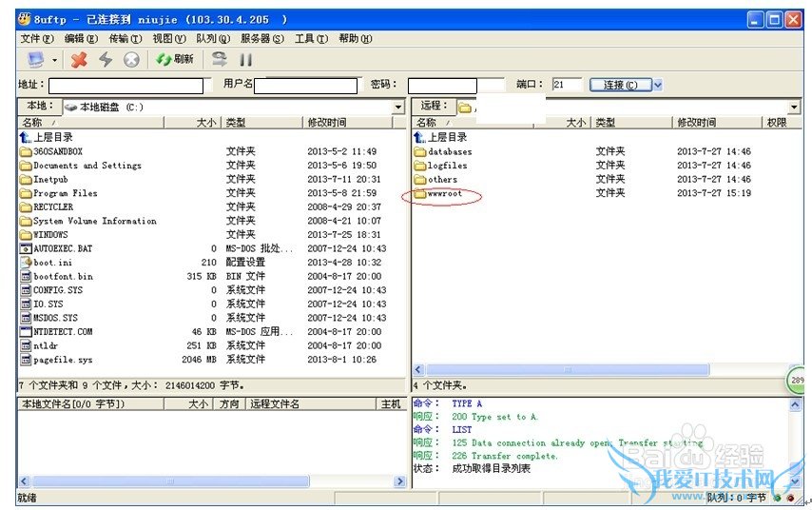Click the 主机 queue column header
This screenshot has width=812, height=510.
(391, 404)
